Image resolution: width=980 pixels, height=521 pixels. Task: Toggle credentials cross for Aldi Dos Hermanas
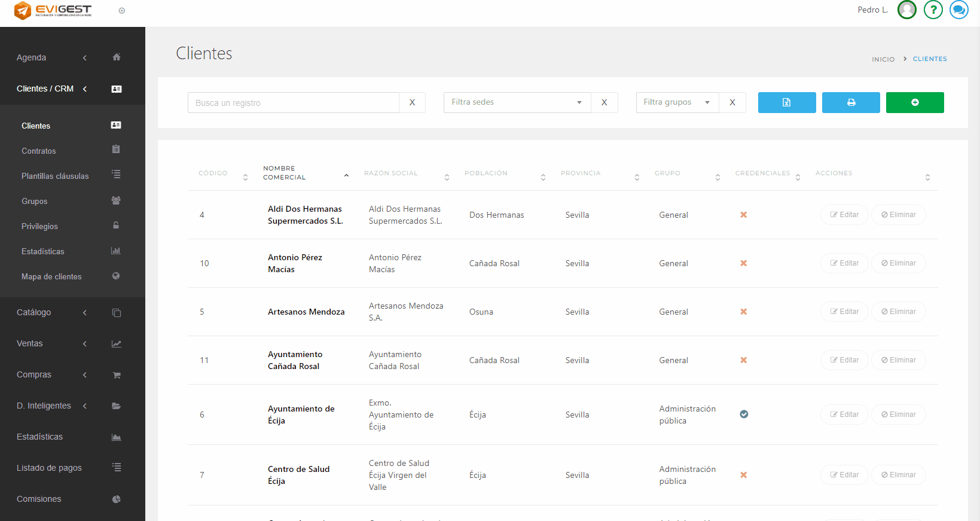point(744,215)
